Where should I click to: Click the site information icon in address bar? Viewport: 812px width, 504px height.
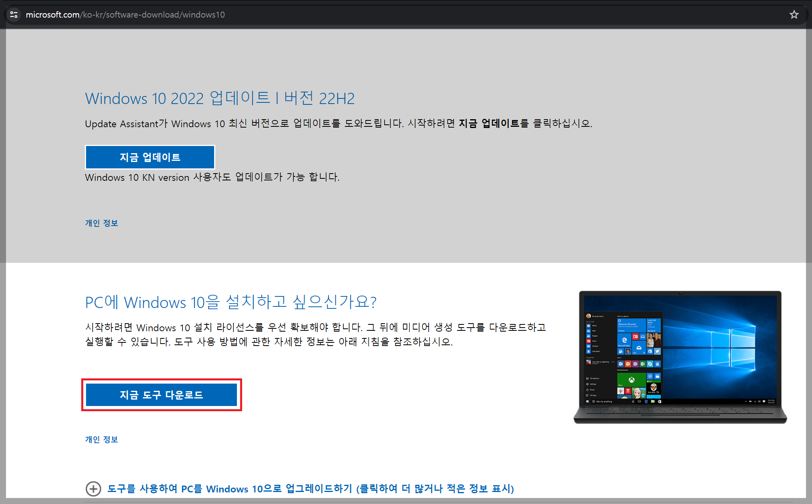coord(14,15)
